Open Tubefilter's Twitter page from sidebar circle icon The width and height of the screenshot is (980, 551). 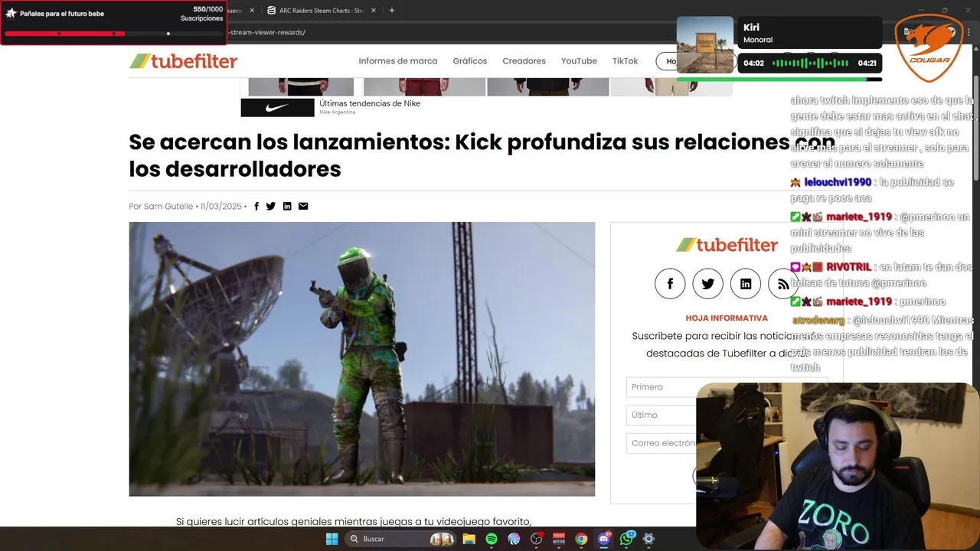pos(707,284)
